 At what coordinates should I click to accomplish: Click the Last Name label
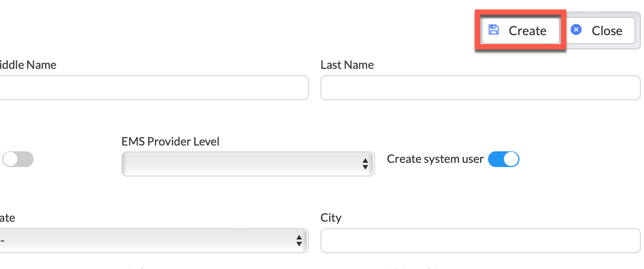[347, 65]
